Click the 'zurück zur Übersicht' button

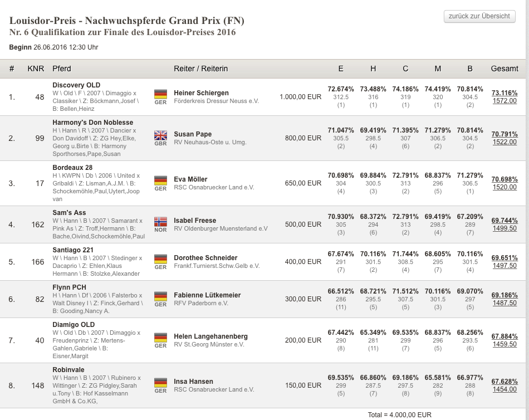coord(479,16)
